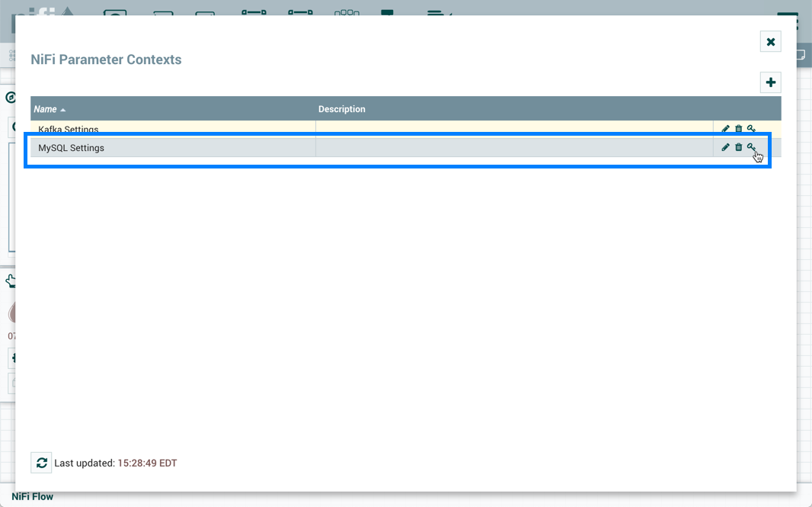Viewport: 812px width, 507px height.
Task: Open access policies for Kafka Settings
Action: (x=751, y=129)
